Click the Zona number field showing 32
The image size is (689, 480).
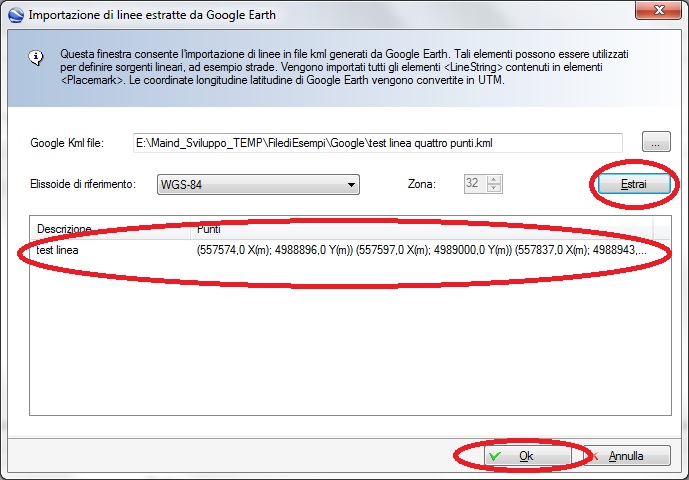pos(474,184)
